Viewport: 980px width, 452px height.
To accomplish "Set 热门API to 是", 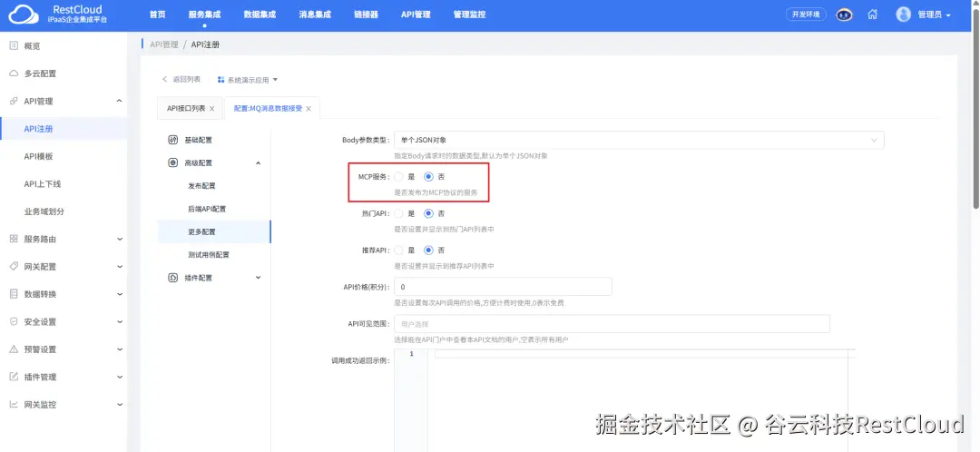I will tap(398, 213).
